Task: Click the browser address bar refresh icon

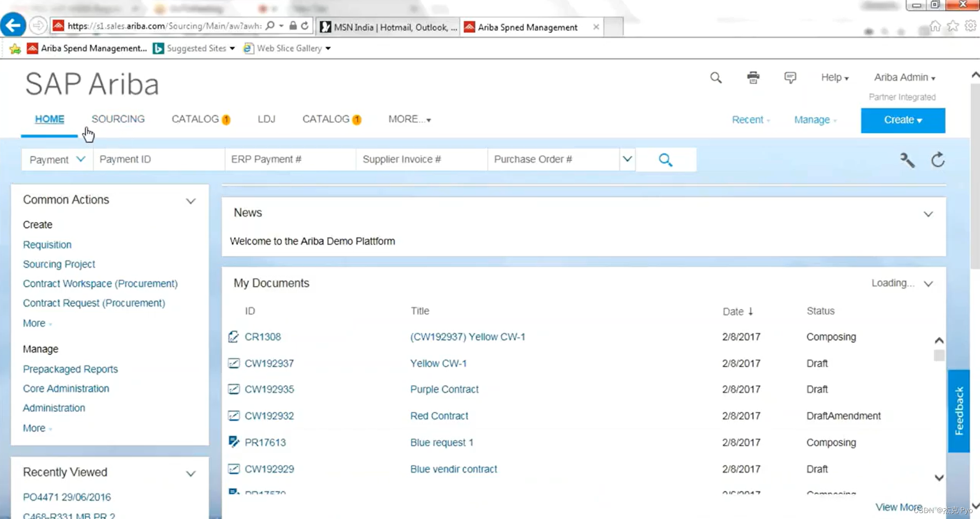Action: [305, 26]
